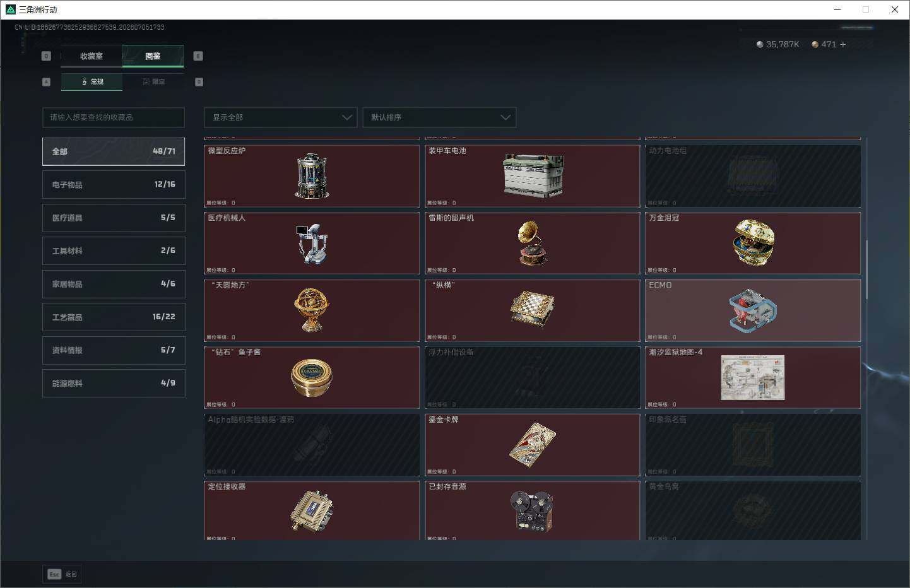
Task: Click the 鎏金卡牌 gilded card icon
Action: tap(533, 445)
